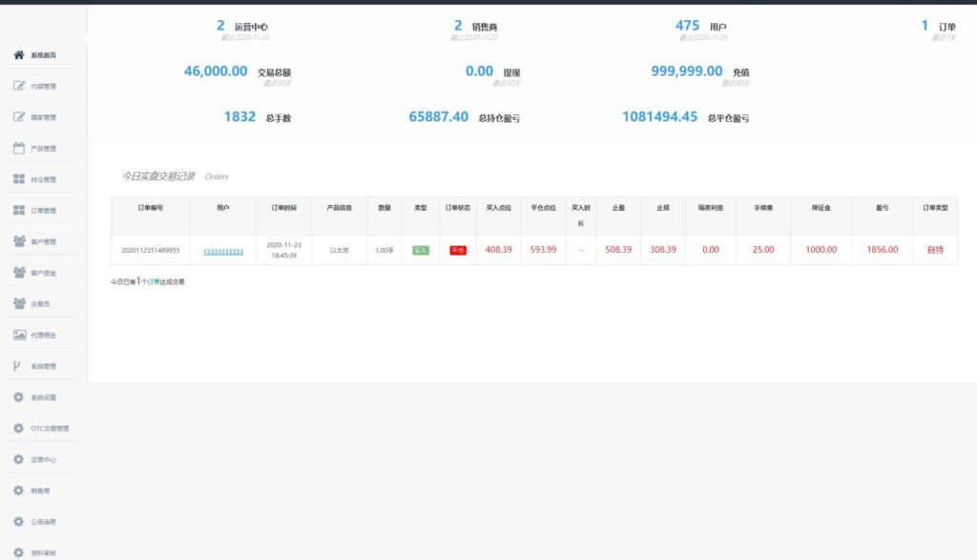Click the gear icon beside OTC交易管理

click(x=19, y=428)
